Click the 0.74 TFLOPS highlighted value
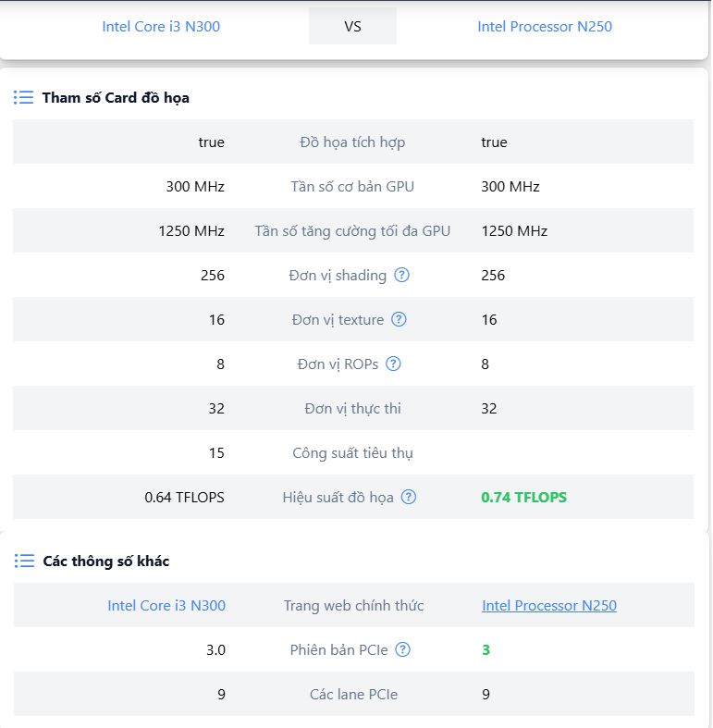The height and width of the screenshot is (728, 713). pyautogui.click(x=524, y=497)
